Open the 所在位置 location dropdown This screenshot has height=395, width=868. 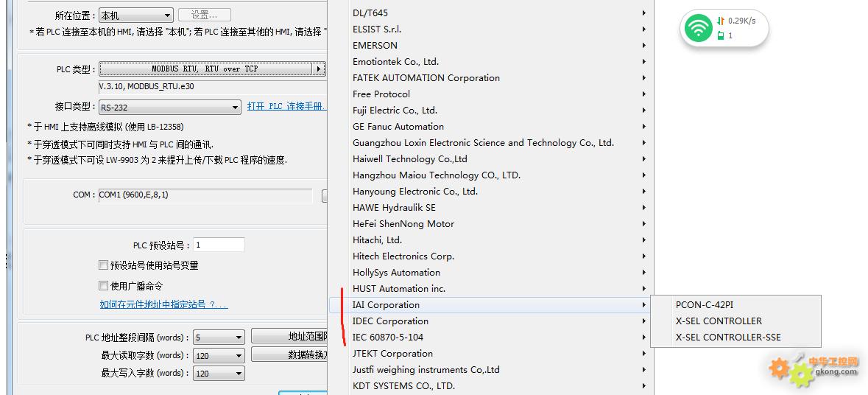[x=136, y=15]
